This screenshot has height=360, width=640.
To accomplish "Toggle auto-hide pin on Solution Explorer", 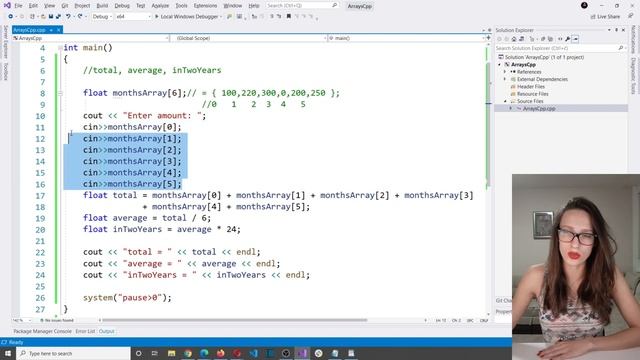I will [x=616, y=30].
